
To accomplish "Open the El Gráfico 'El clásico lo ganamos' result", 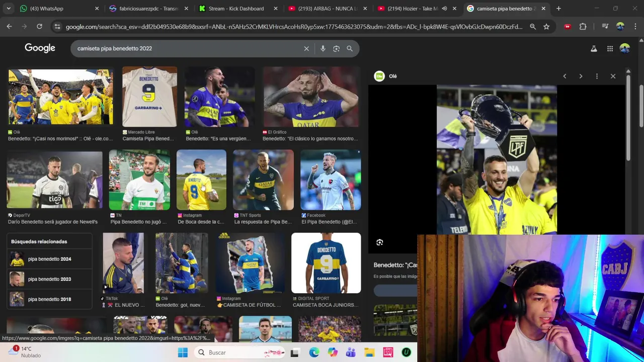I will (x=310, y=97).
